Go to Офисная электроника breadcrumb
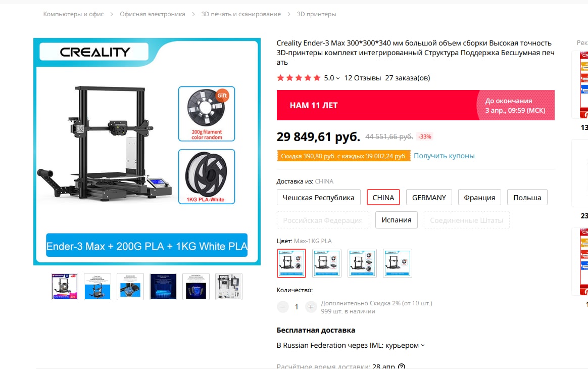Screen dimensions: 588x369 (x=152, y=14)
